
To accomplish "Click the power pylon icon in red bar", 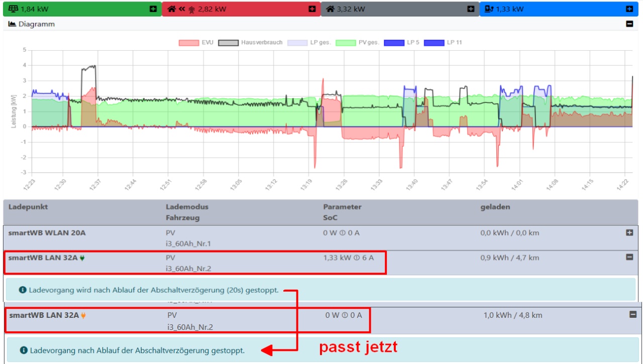I will tap(191, 9).
